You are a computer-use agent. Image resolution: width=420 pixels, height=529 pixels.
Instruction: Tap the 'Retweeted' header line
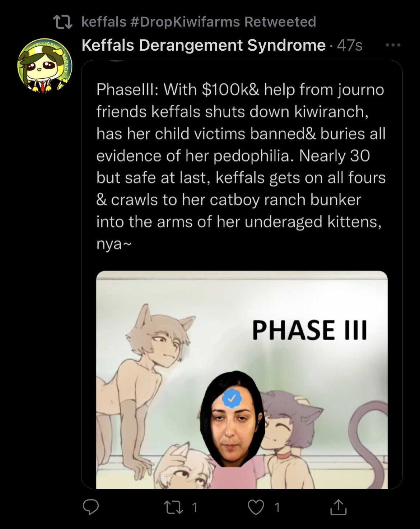point(199,22)
